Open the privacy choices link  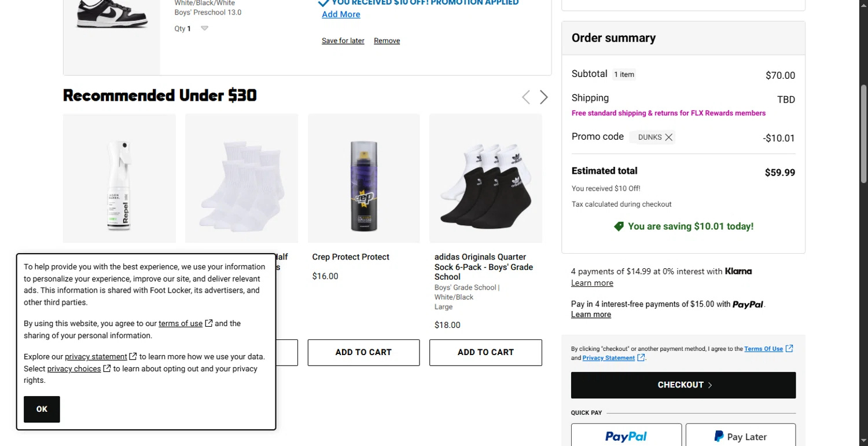(x=75, y=368)
